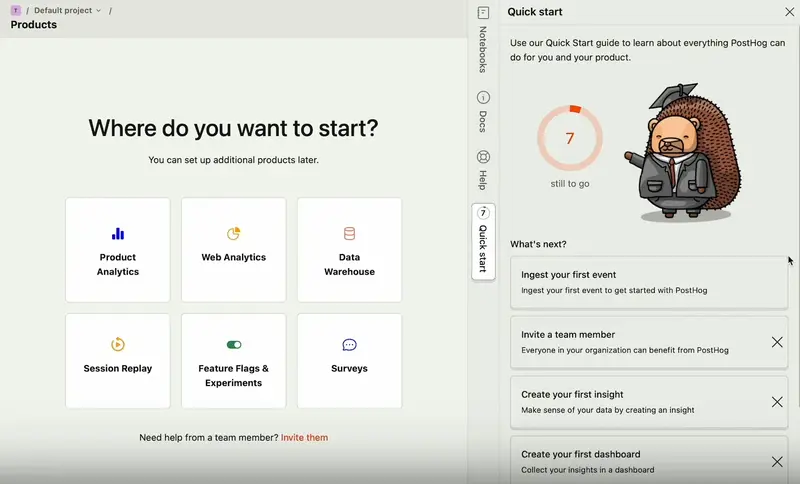Select the Web Analytics card
Viewport: 800px width, 484px height.
[x=234, y=250]
